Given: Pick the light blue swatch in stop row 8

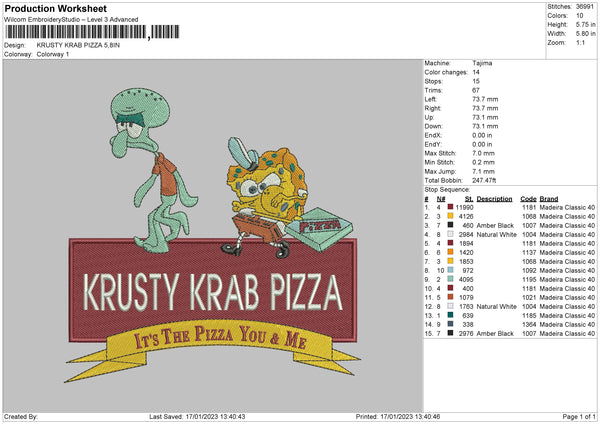Looking at the screenshot, I should 450,270.
